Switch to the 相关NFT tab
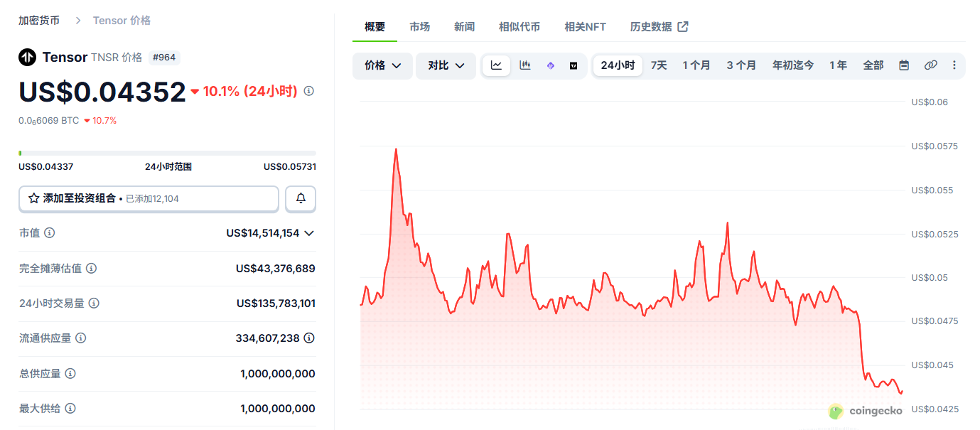The height and width of the screenshot is (430, 980). click(x=585, y=27)
